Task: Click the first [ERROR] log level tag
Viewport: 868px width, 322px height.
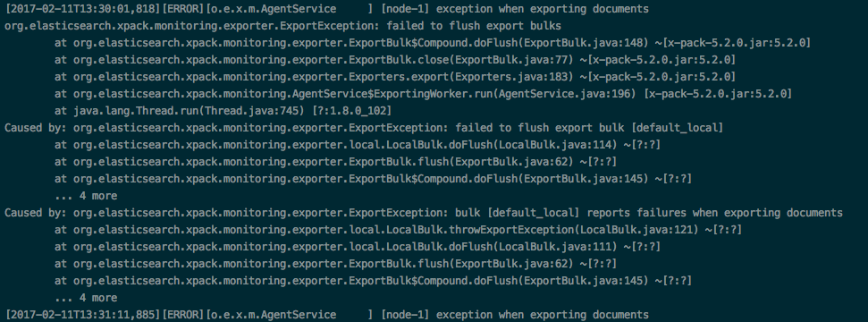Action: coord(182,9)
